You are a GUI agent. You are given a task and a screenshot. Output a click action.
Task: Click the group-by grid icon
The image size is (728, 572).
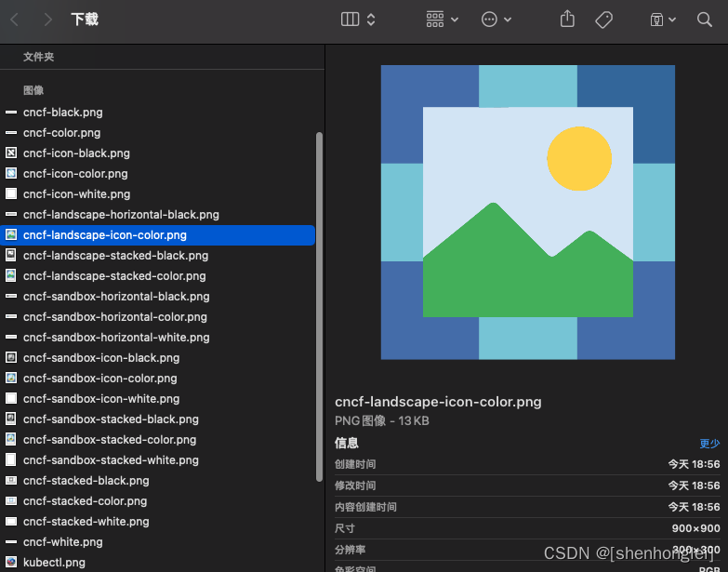point(435,20)
